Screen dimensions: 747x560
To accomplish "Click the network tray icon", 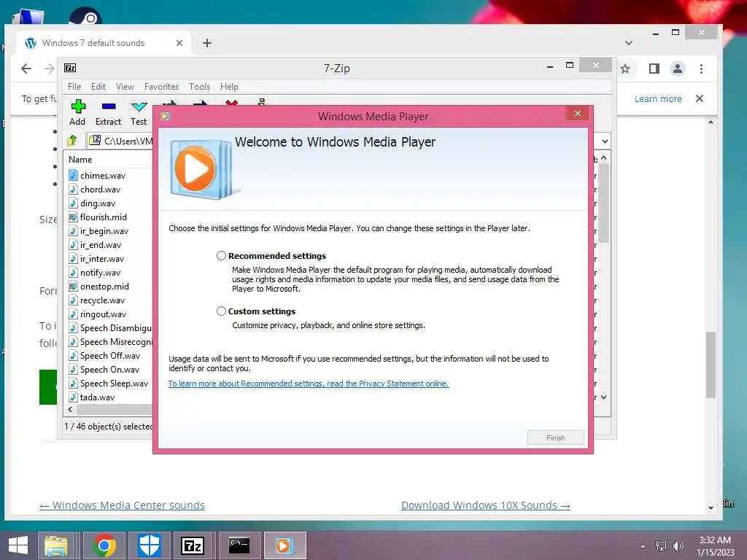I will click(661, 546).
